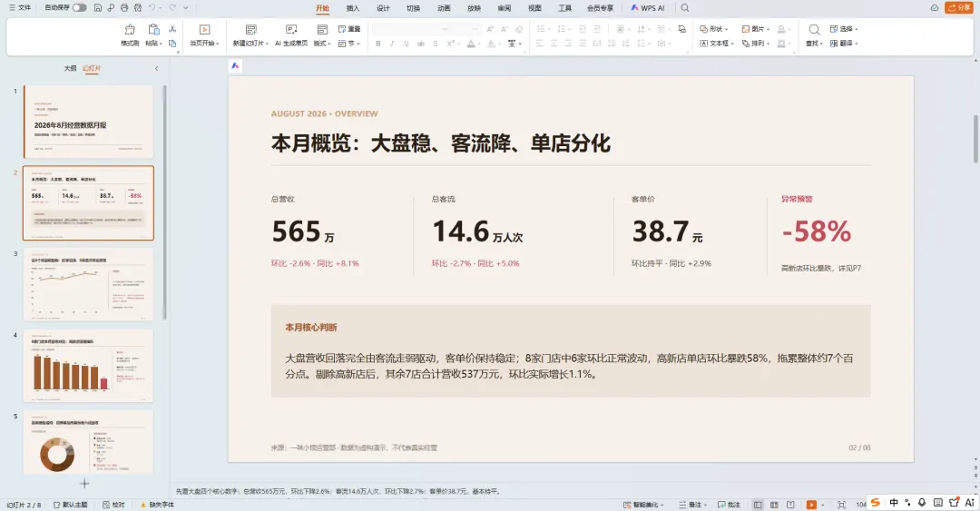Click the print preview icon
The width and height of the screenshot is (980, 511).
(x=138, y=7)
